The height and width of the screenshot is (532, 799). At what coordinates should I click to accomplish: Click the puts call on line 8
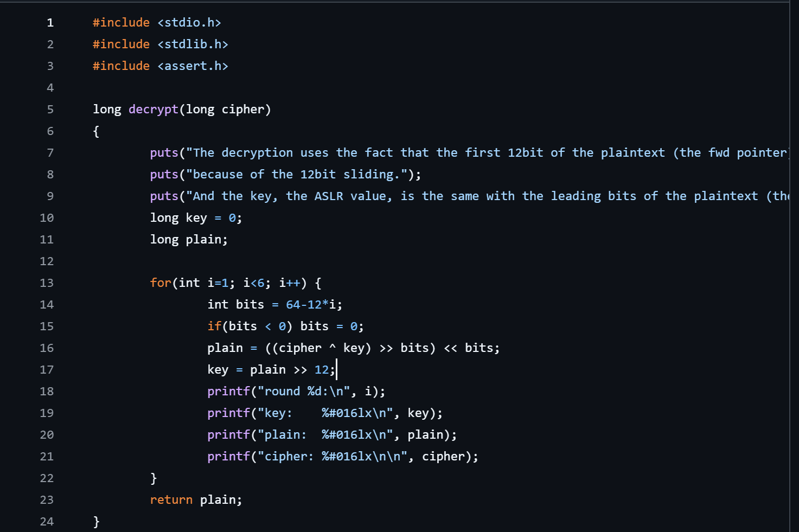point(164,175)
